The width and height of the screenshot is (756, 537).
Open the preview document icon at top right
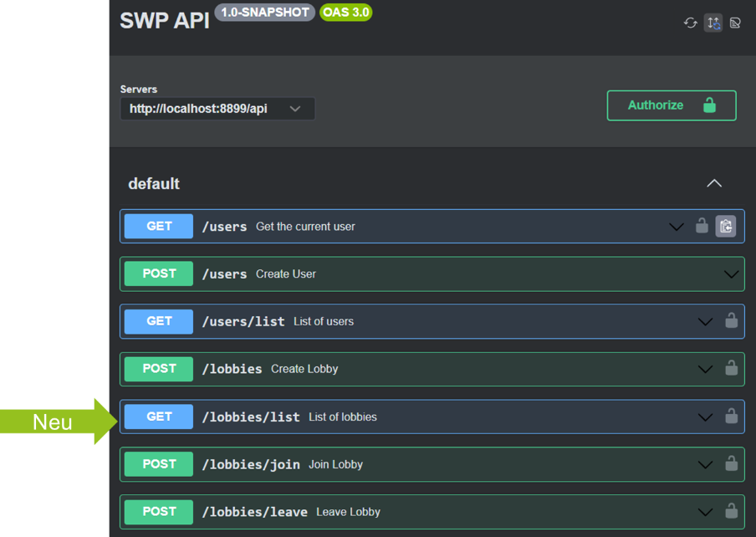(x=735, y=23)
